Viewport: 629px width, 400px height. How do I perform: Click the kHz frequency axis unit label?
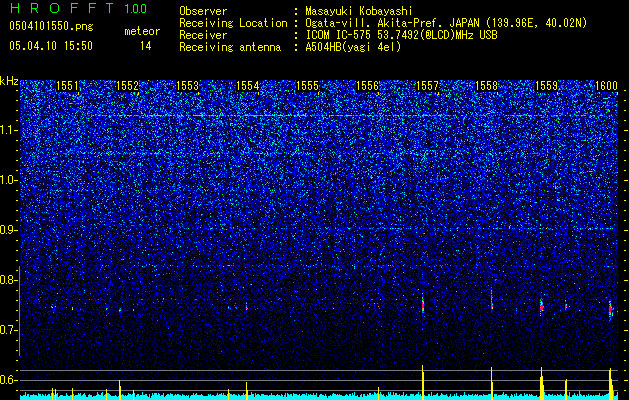9,81
